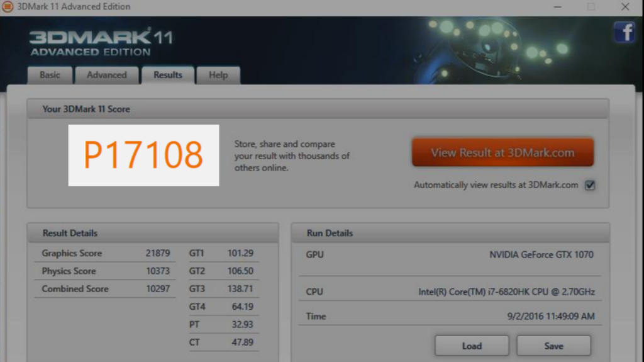Click the Run Details panel header
This screenshot has height=362, width=644.
point(450,233)
